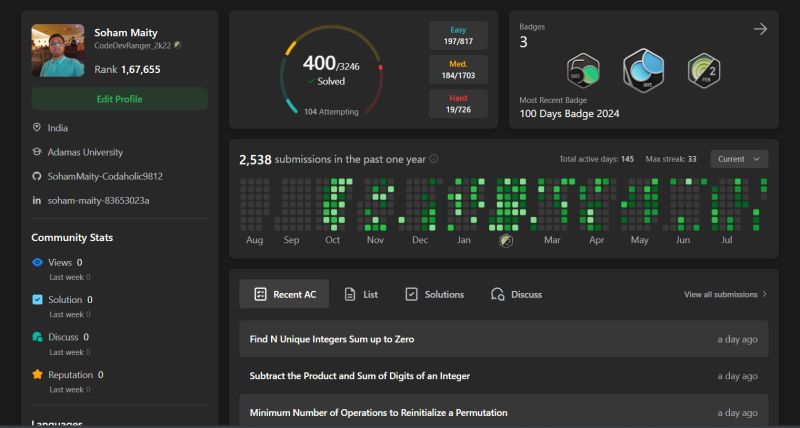Click the Oct month label under heatmap
Viewport: 800px width, 428px height.
tap(333, 240)
